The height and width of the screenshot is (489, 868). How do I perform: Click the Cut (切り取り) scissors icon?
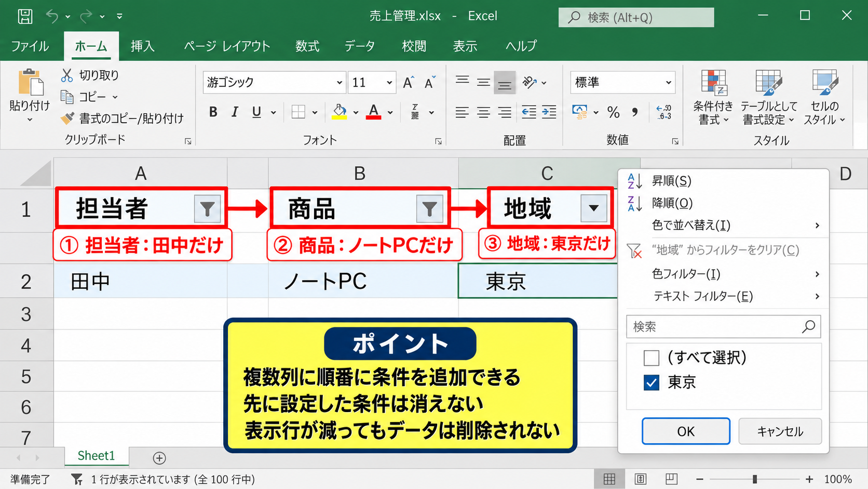point(67,75)
